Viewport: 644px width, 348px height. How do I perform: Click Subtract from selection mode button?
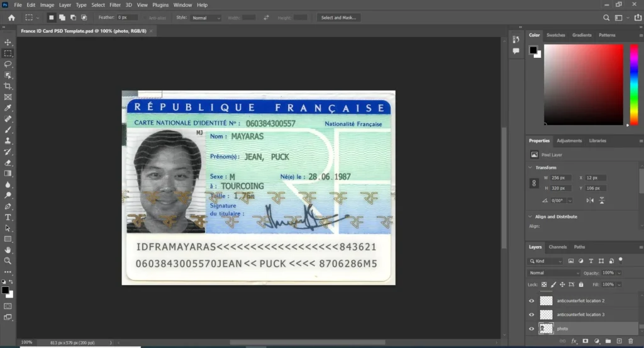coord(73,18)
